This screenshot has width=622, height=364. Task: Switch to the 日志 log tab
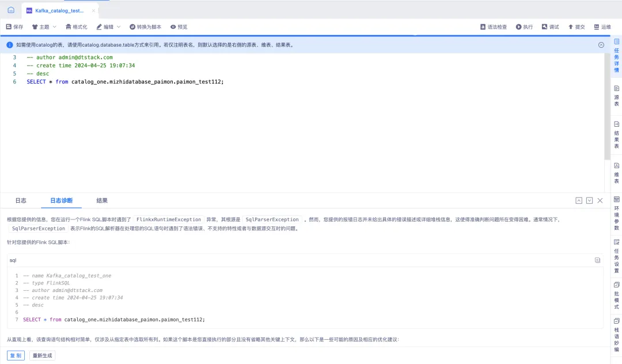pos(21,200)
